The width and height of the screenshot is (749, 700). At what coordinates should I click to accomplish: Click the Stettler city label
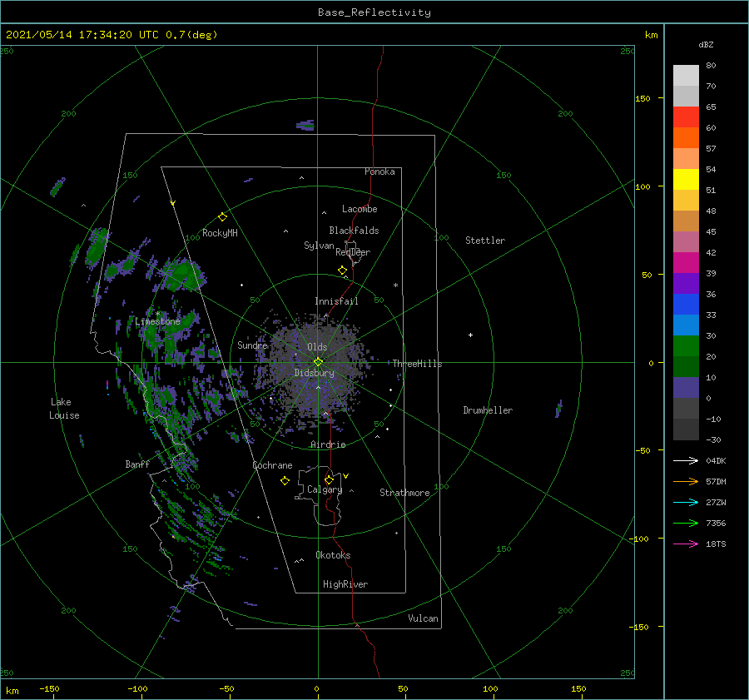click(485, 241)
